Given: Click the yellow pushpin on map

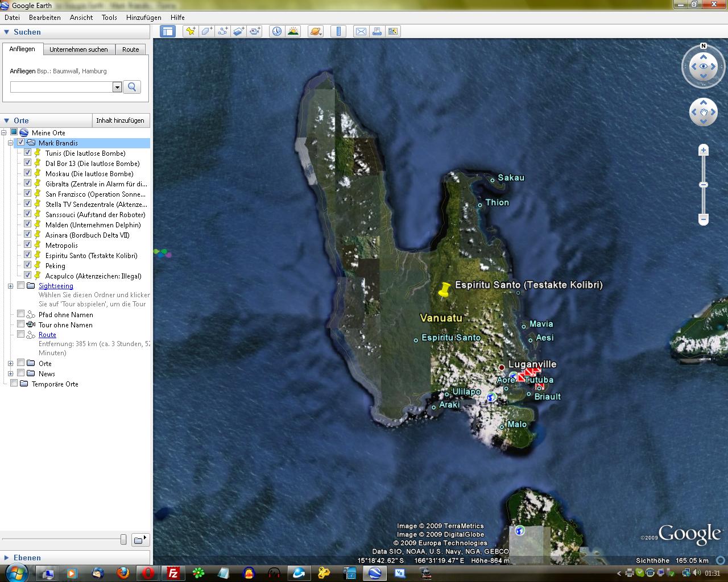Looking at the screenshot, I should tap(444, 291).
